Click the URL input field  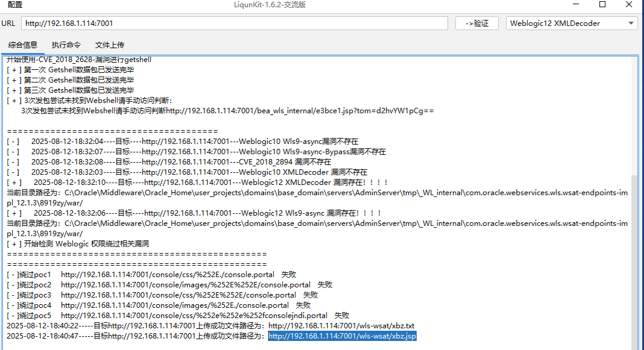click(234, 23)
